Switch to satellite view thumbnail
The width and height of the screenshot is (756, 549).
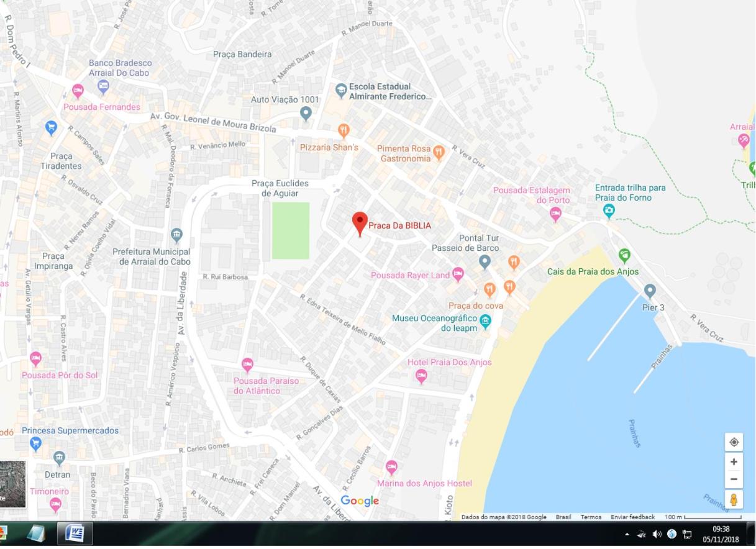point(12,484)
